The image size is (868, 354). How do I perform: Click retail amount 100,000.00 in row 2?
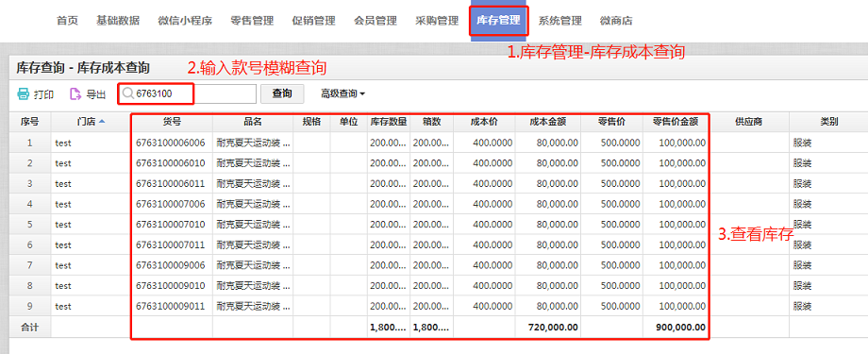click(x=682, y=163)
